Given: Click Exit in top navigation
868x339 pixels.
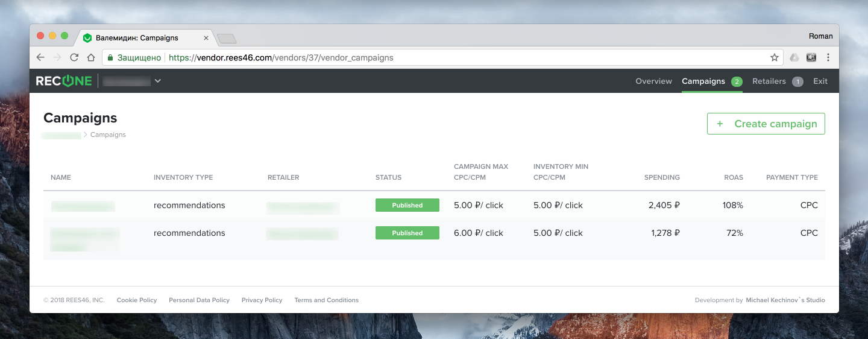Looking at the screenshot, I should (820, 81).
